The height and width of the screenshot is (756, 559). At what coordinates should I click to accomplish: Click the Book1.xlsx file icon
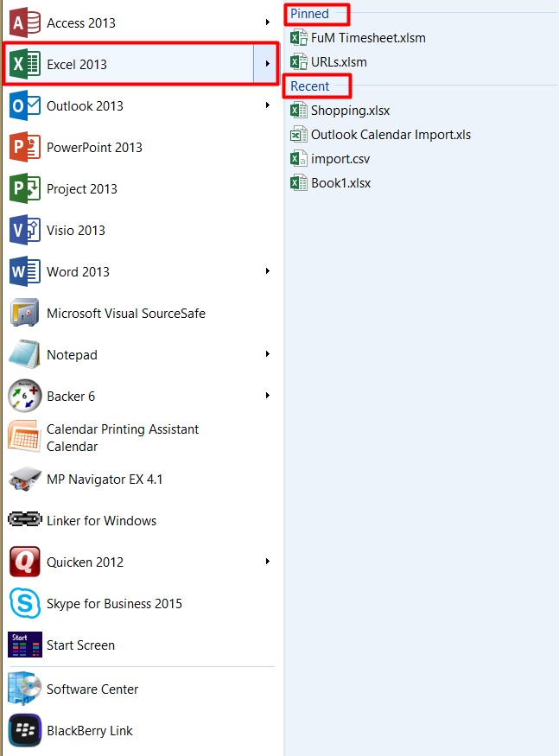[x=299, y=182]
